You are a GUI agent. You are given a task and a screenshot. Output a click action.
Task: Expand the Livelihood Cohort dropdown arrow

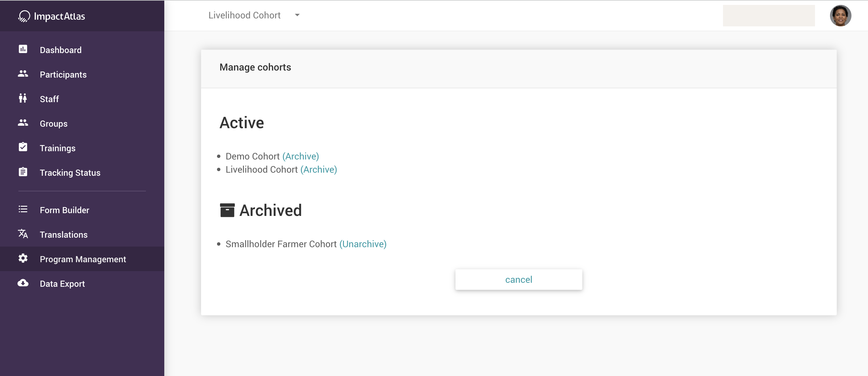point(297,15)
